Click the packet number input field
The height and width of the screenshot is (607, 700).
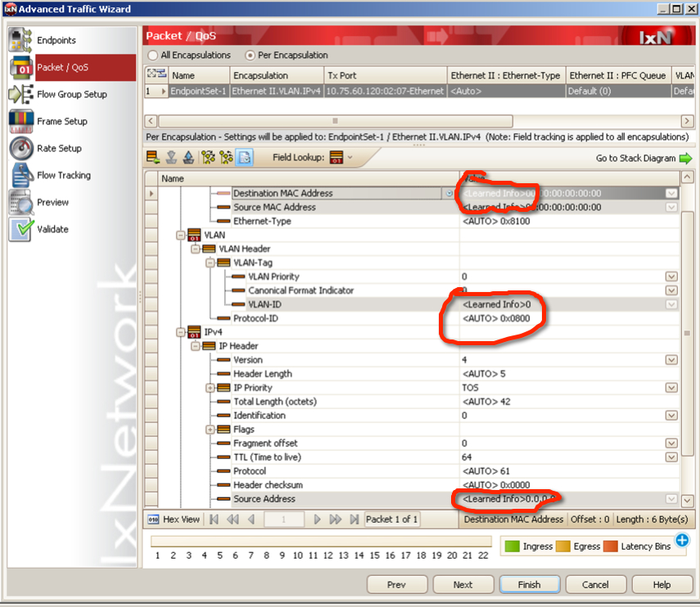[x=284, y=519]
